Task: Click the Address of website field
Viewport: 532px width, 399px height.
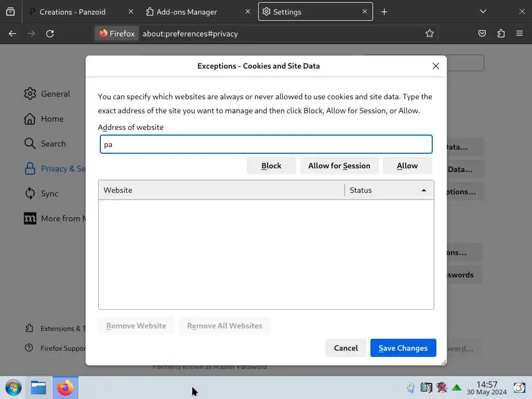Action: click(x=266, y=144)
